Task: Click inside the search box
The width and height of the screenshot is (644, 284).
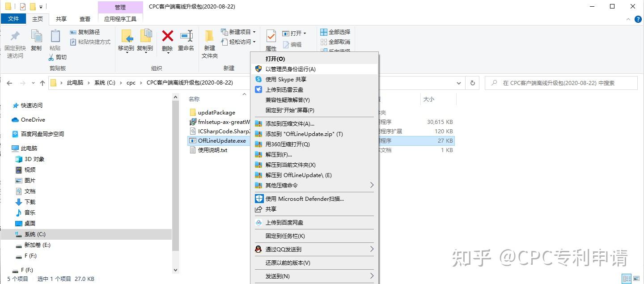Action: point(559,82)
